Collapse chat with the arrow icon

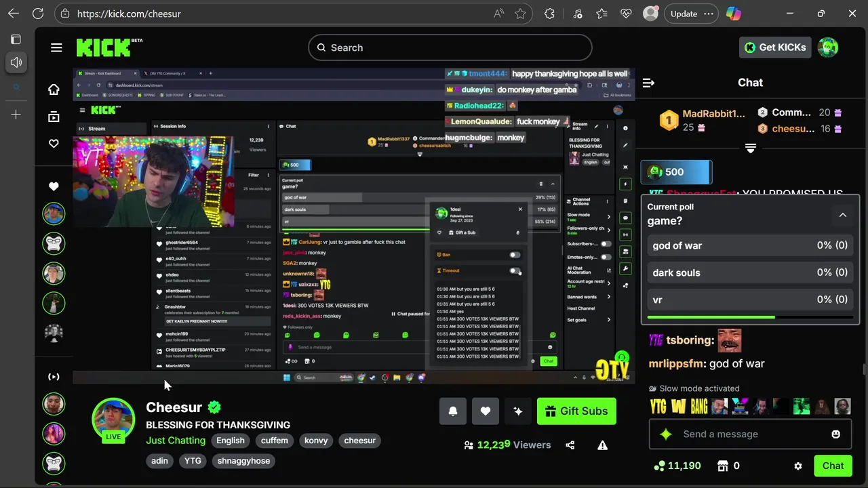[648, 83]
